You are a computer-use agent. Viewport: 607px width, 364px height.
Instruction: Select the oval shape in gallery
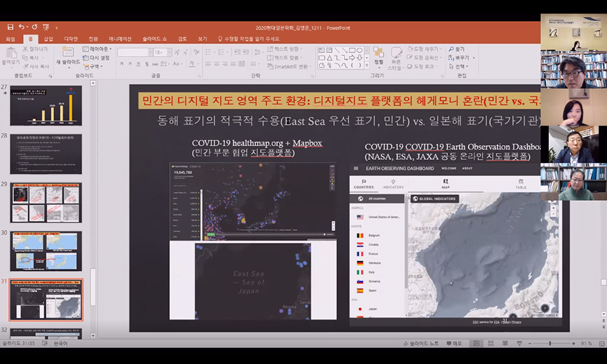coord(359,50)
